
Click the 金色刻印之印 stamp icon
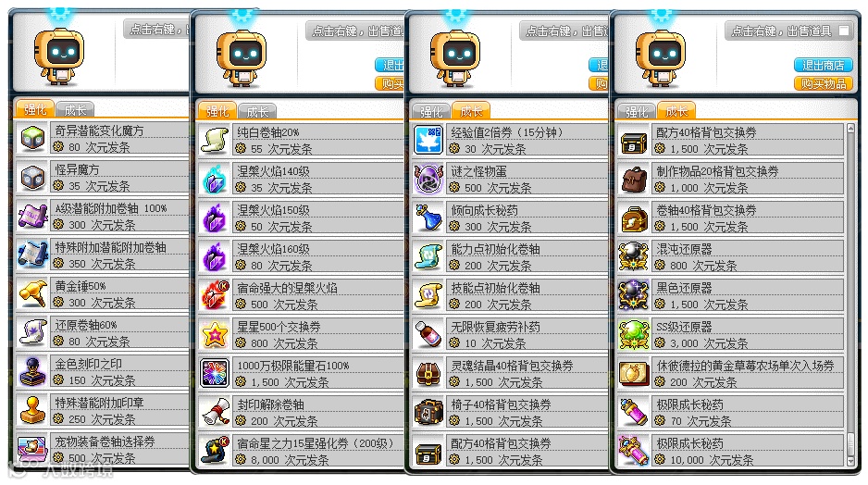pyautogui.click(x=32, y=371)
